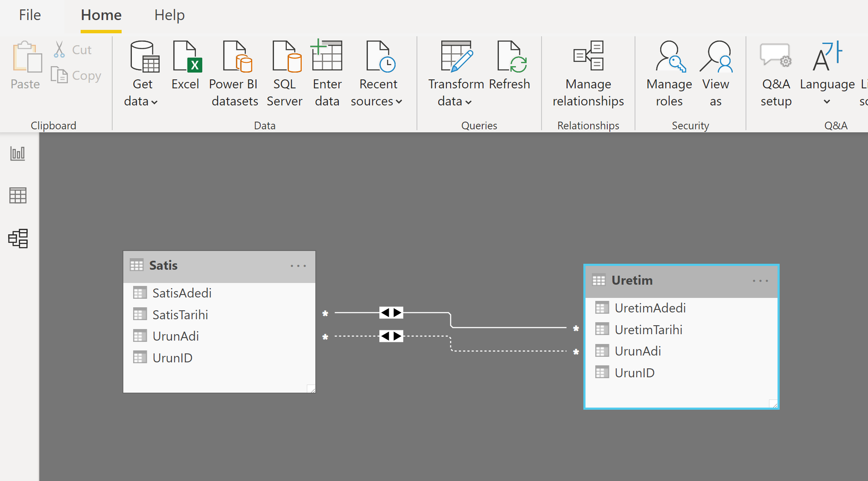This screenshot has height=481, width=868.
Task: Click the Copy button
Action: click(x=76, y=76)
